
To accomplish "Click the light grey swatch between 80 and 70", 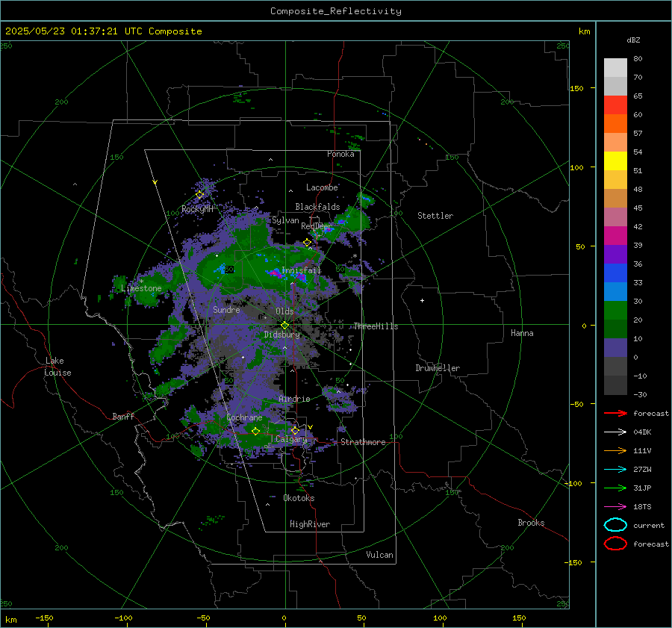I will pos(615,68).
